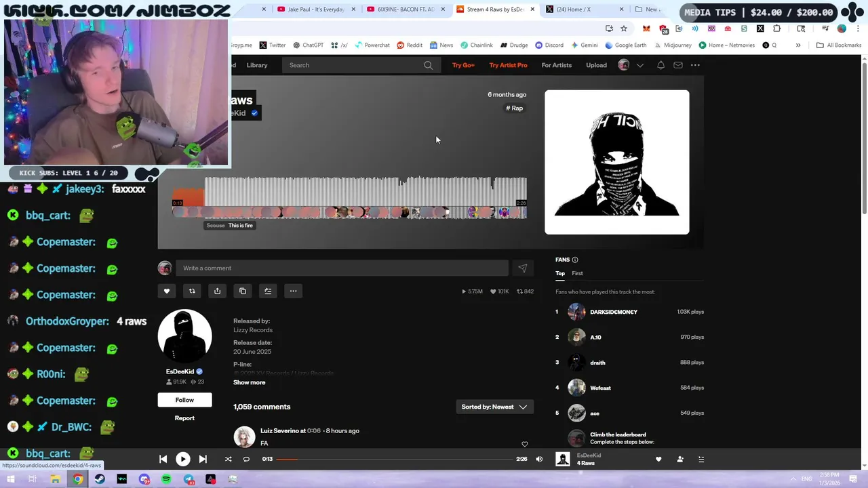The height and width of the screenshot is (488, 868).
Task: Open the Twitter bookmark
Action: point(273,45)
